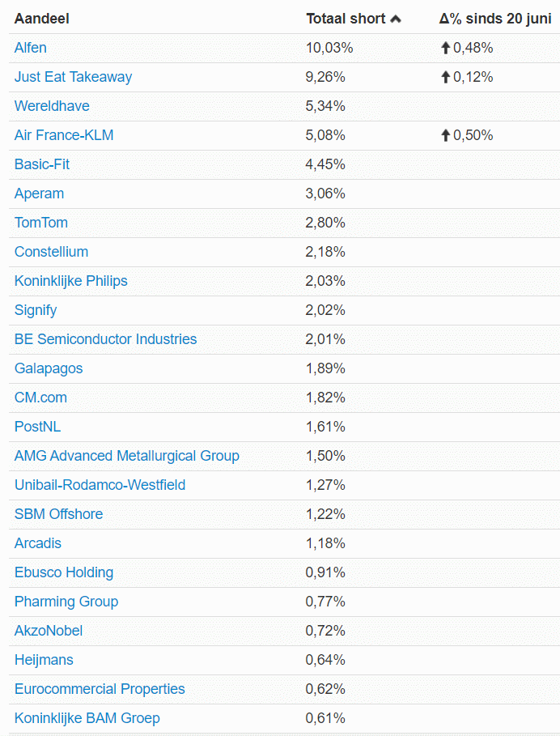The image size is (560, 736).
Task: Click the up arrow beside Just Eat Takeaway's 0,12%
Action: (446, 77)
